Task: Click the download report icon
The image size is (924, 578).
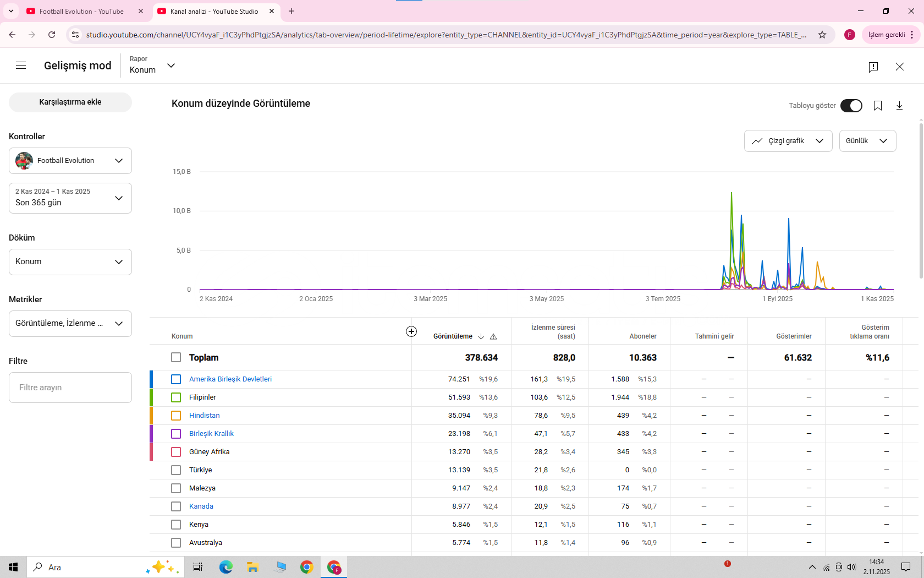Action: tap(899, 106)
